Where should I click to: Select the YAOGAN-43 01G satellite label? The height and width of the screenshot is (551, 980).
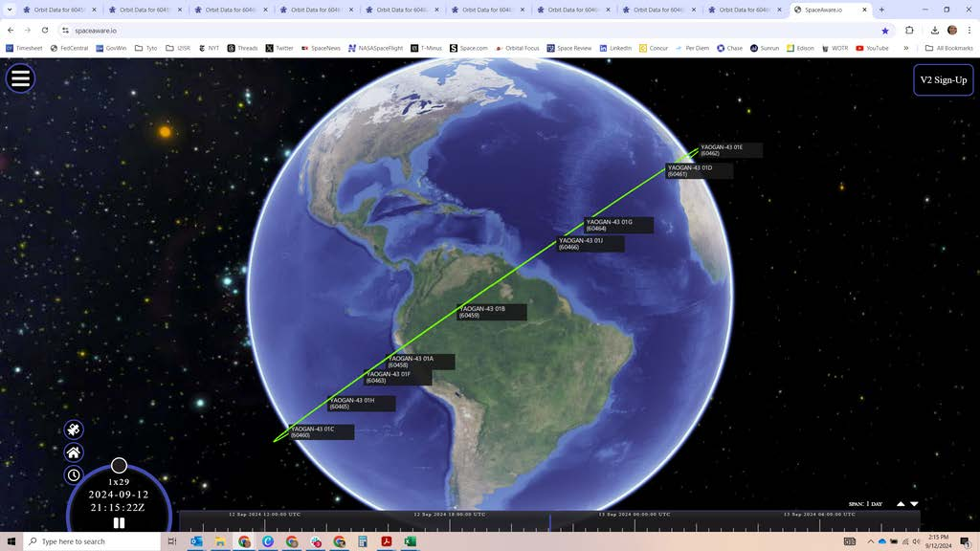(619, 225)
